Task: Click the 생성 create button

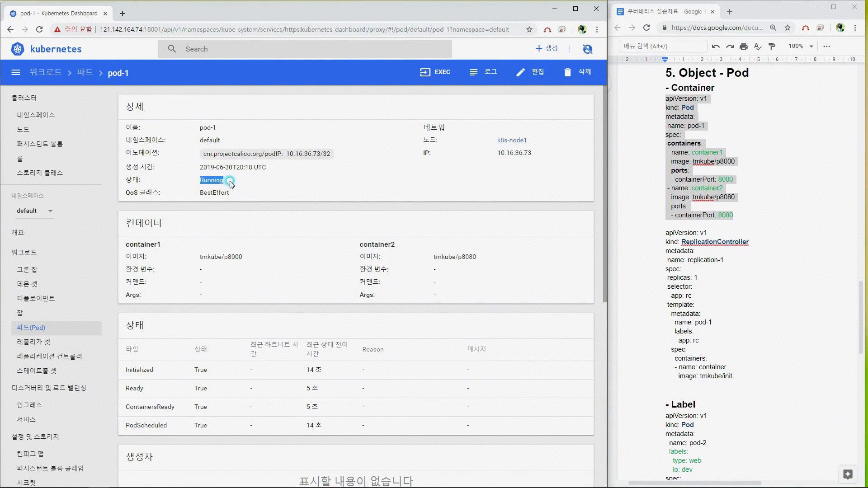Action: [547, 48]
